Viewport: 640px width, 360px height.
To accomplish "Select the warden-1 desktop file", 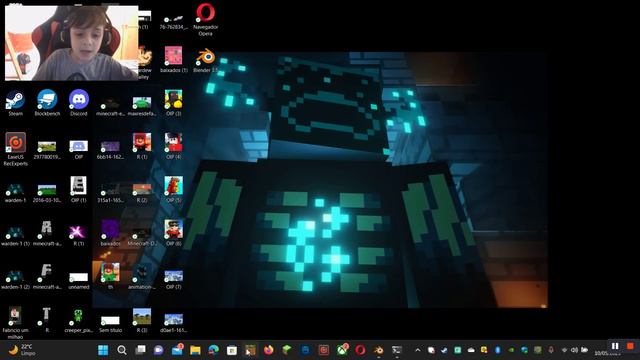I will (x=16, y=193).
